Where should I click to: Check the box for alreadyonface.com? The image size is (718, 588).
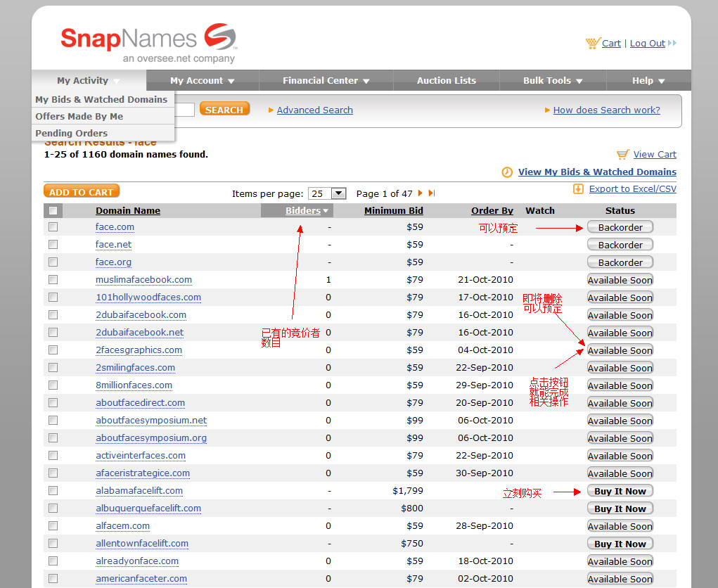tap(53, 561)
